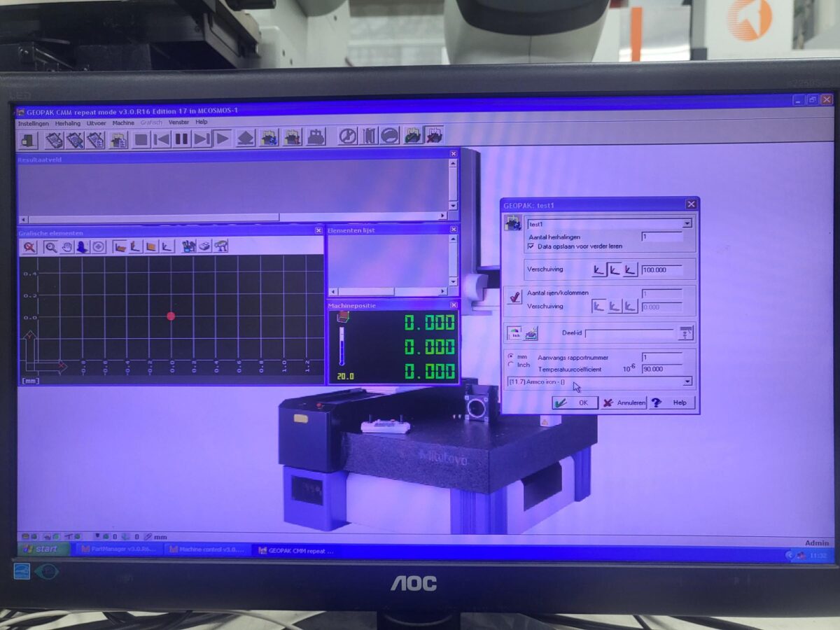Click Resultaatveld vertical scroll down arrow
This screenshot has width=840, height=630.
tap(454, 206)
